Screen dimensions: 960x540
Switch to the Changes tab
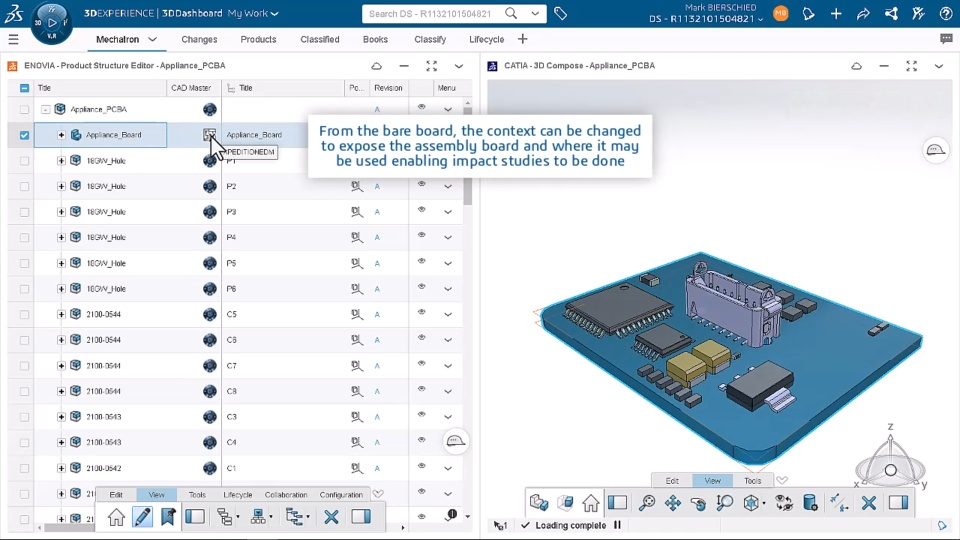199,39
